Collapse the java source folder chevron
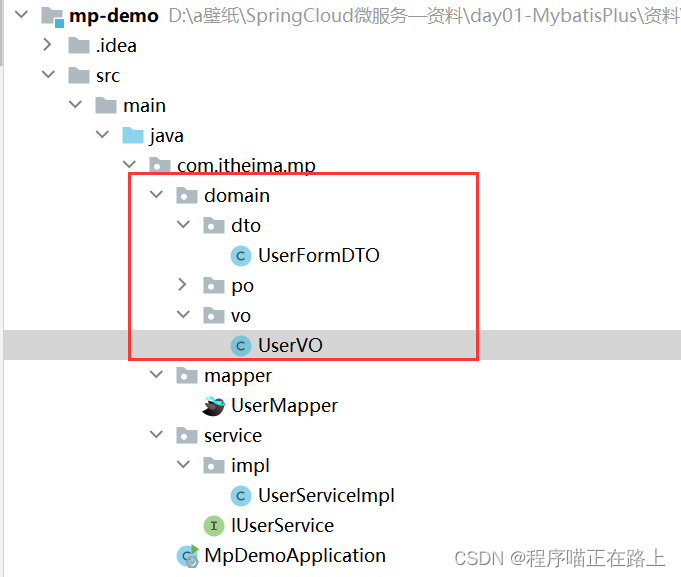 pos(102,135)
